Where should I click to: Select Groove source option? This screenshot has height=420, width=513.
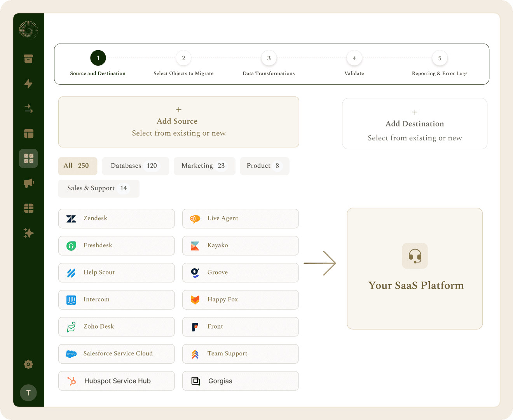pos(241,273)
